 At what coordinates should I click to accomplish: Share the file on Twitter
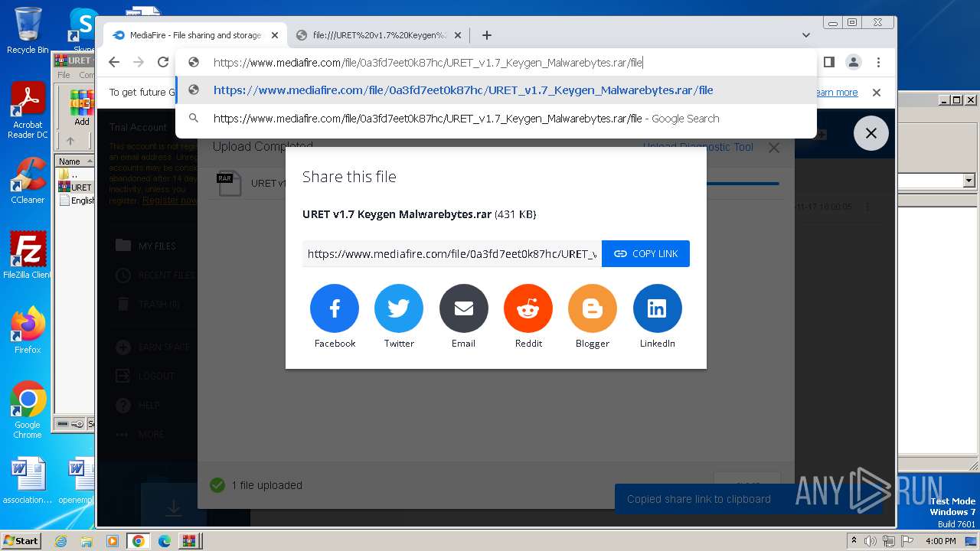click(399, 308)
